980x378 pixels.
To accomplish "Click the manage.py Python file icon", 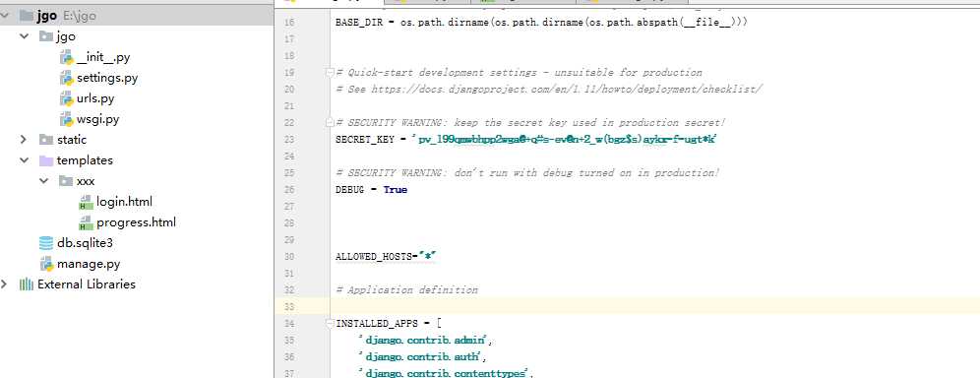I will pos(46,264).
